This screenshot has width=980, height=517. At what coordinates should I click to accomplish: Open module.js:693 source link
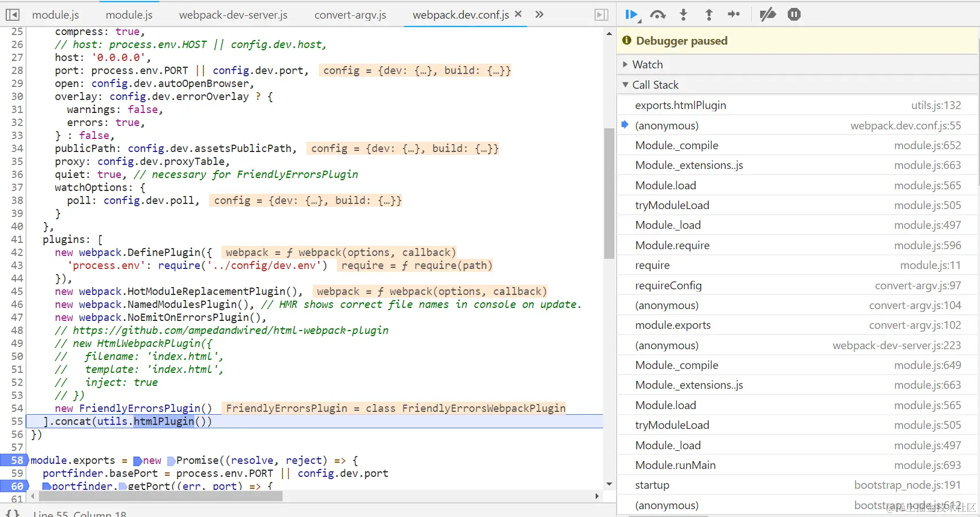927,465
